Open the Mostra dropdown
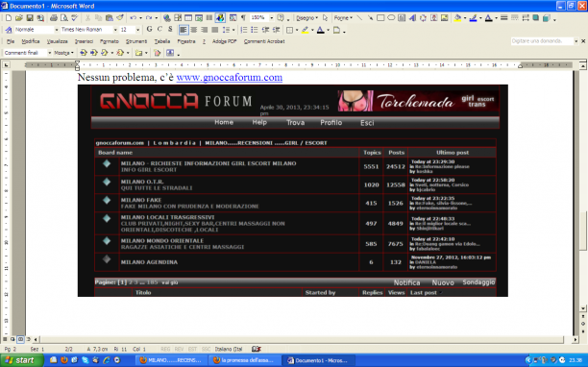Screen dimensions: 588x367 63,53
